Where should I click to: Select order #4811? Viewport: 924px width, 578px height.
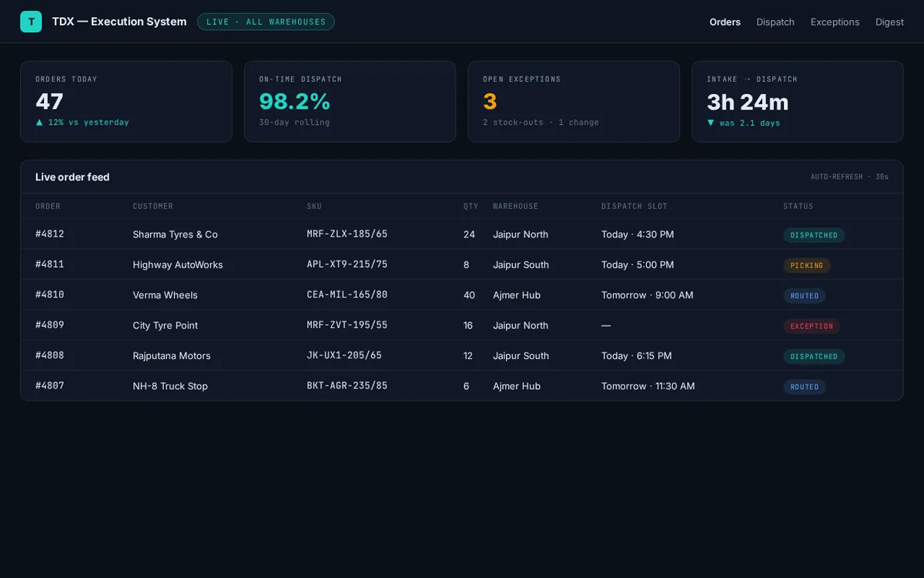coord(50,264)
